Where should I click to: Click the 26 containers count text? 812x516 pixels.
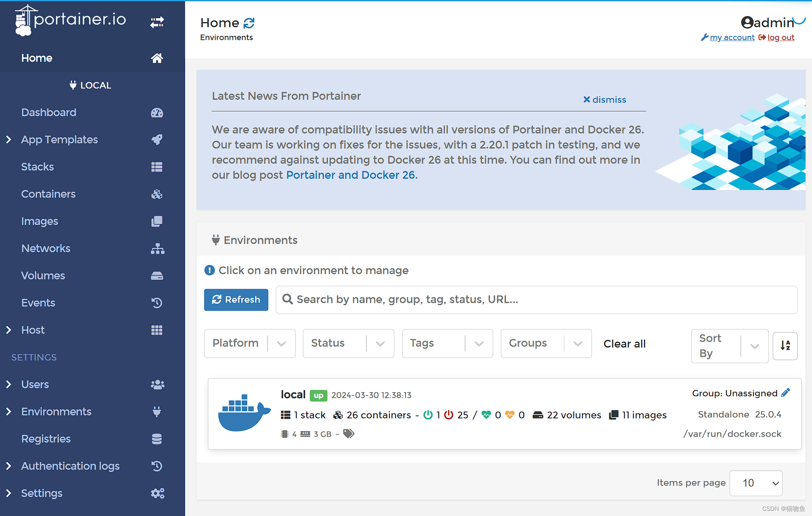(x=379, y=415)
